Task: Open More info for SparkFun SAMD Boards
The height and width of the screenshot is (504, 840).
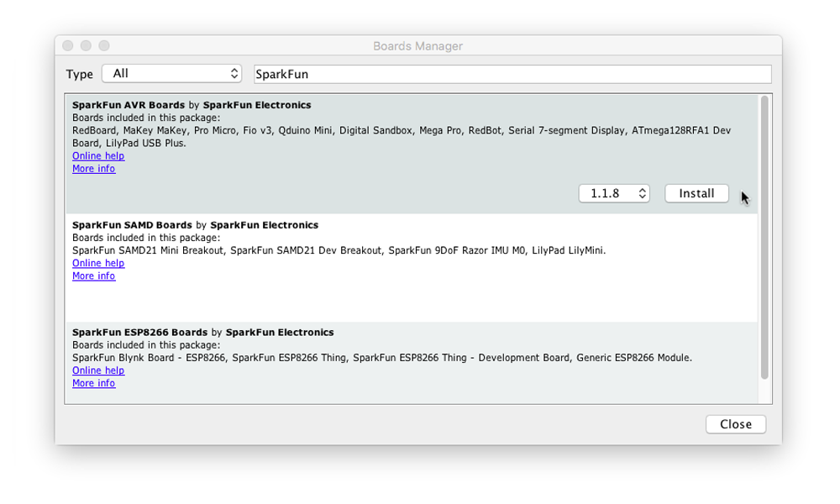Action: click(94, 276)
